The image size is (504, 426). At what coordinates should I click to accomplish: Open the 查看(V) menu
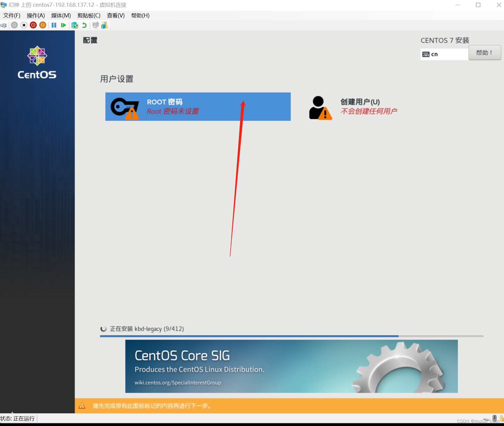click(116, 15)
